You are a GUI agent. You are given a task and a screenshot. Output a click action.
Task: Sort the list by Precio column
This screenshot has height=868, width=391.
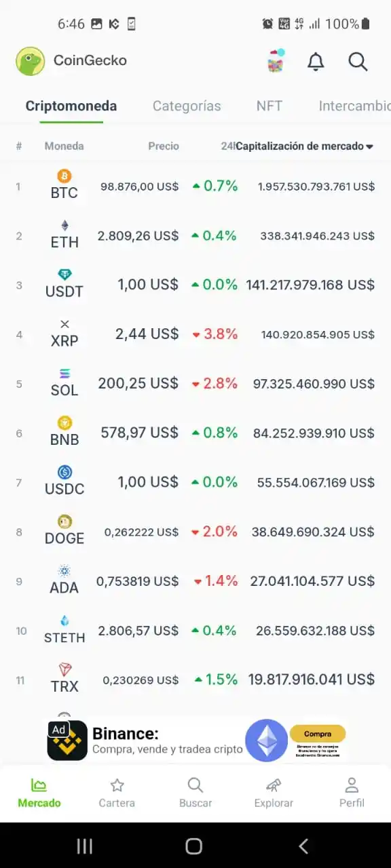coord(164,146)
